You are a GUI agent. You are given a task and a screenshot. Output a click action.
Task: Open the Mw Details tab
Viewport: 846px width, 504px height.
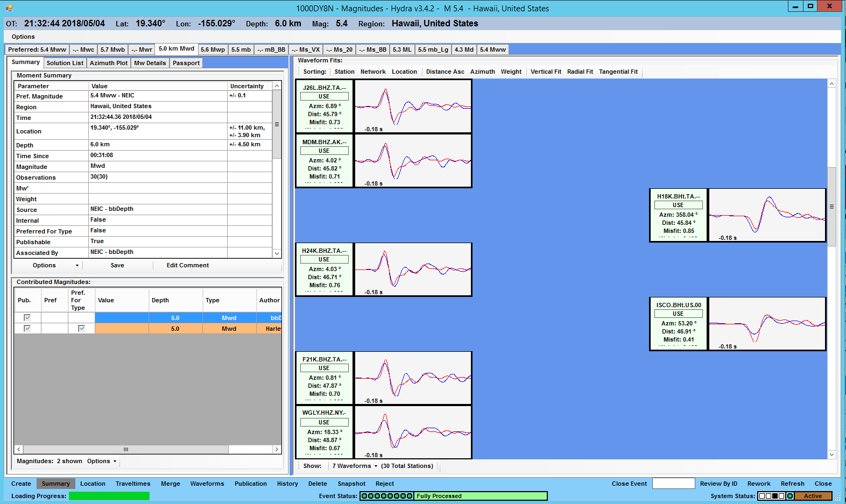150,63
